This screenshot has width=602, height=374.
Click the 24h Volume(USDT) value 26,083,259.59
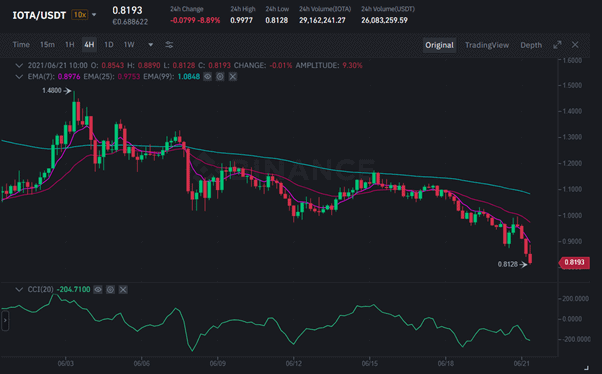(x=384, y=20)
